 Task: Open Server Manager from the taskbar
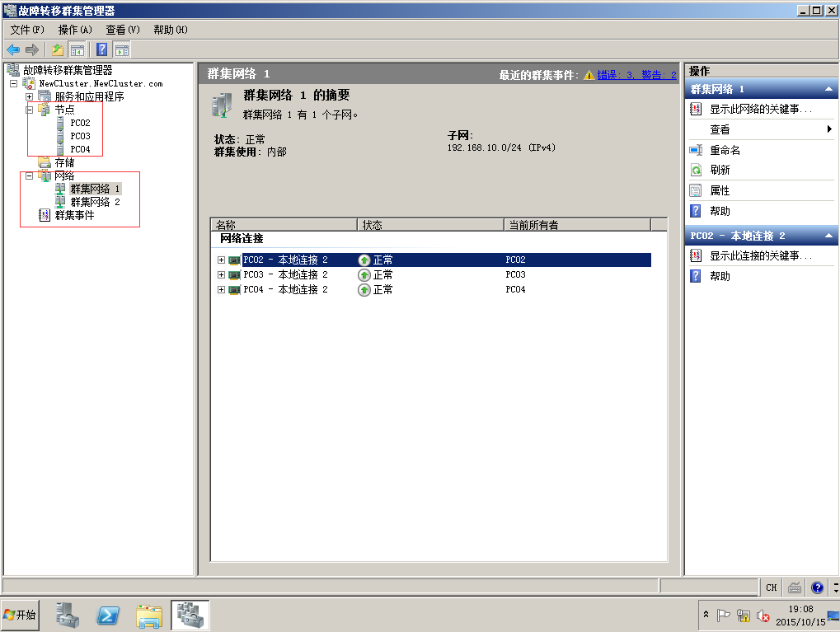(x=68, y=615)
